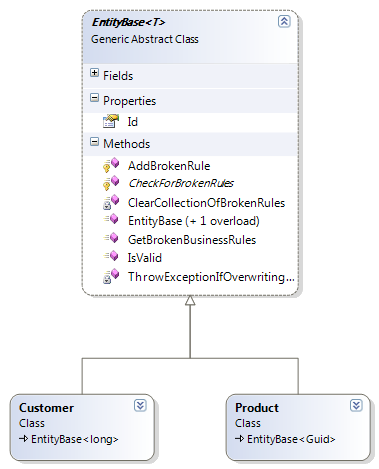
Task: Click the IsValid method icon
Action: click(111, 256)
